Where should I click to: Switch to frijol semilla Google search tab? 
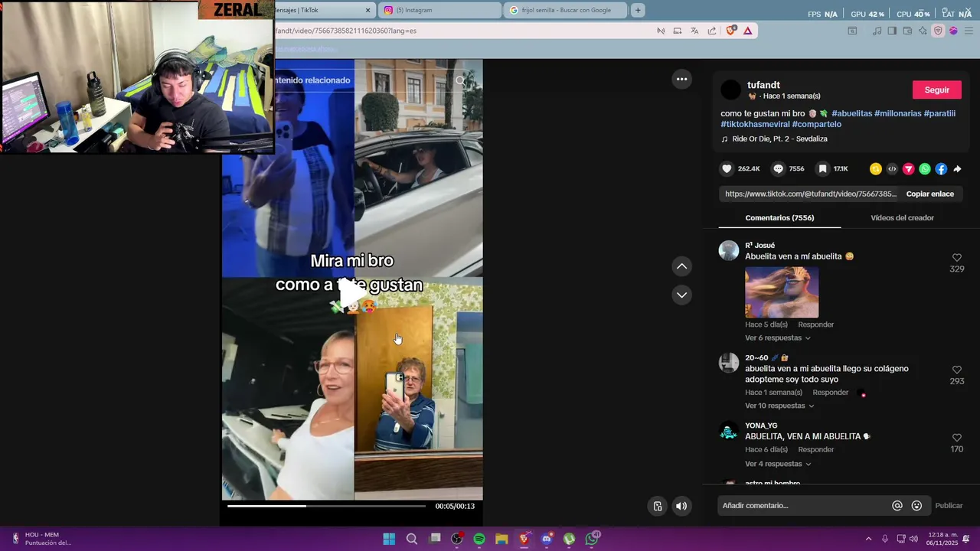[566, 10]
